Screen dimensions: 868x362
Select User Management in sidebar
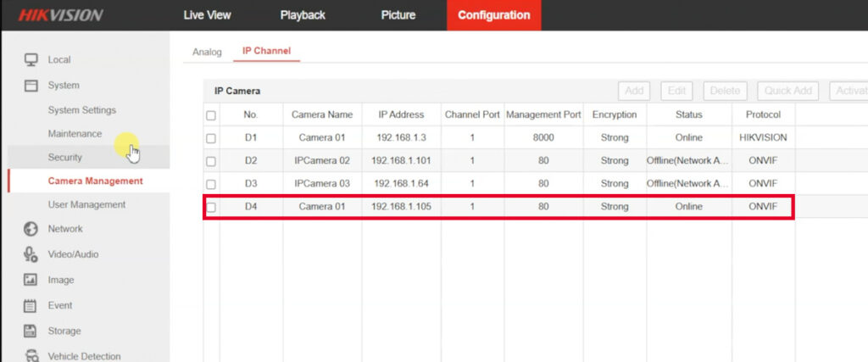pos(86,204)
